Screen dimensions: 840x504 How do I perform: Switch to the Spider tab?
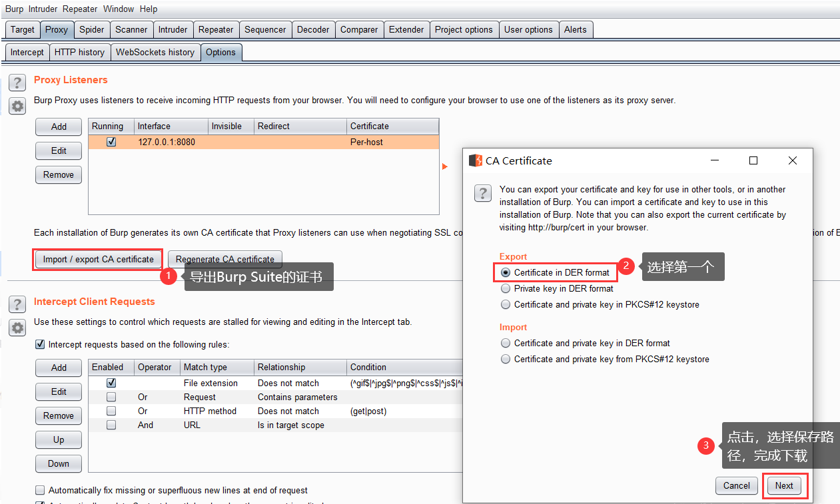(x=92, y=29)
